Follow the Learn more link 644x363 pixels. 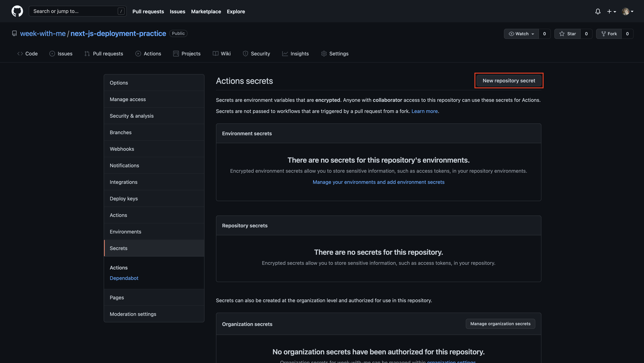coord(424,111)
